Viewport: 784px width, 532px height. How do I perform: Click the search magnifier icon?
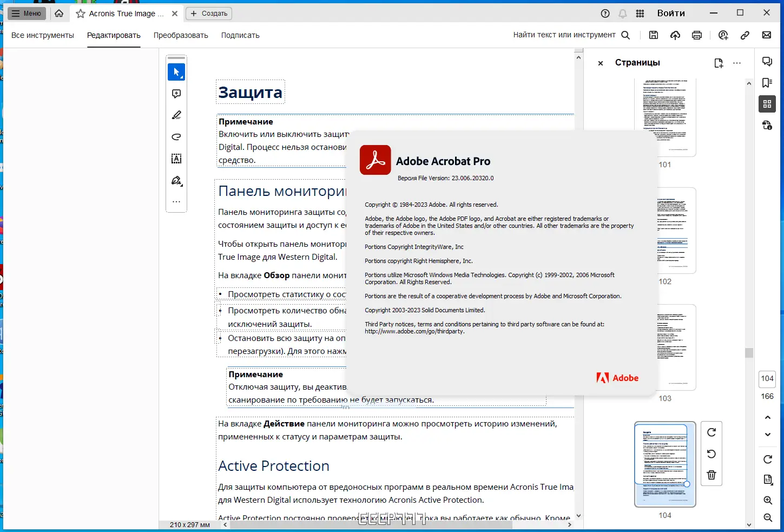[x=625, y=35]
